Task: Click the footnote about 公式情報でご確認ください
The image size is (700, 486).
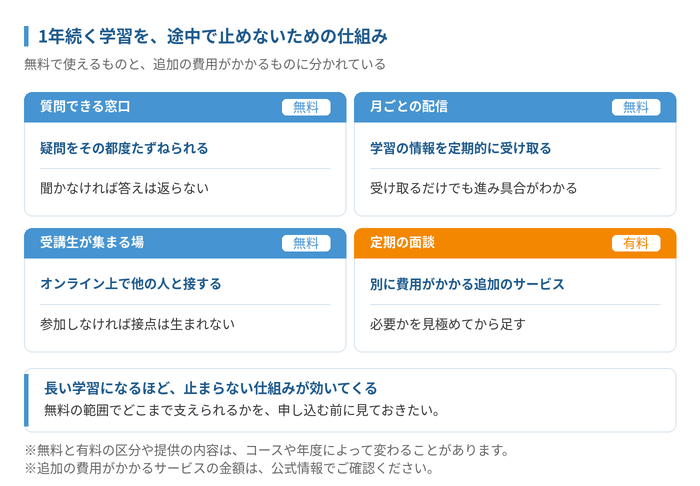Action: coord(229,468)
